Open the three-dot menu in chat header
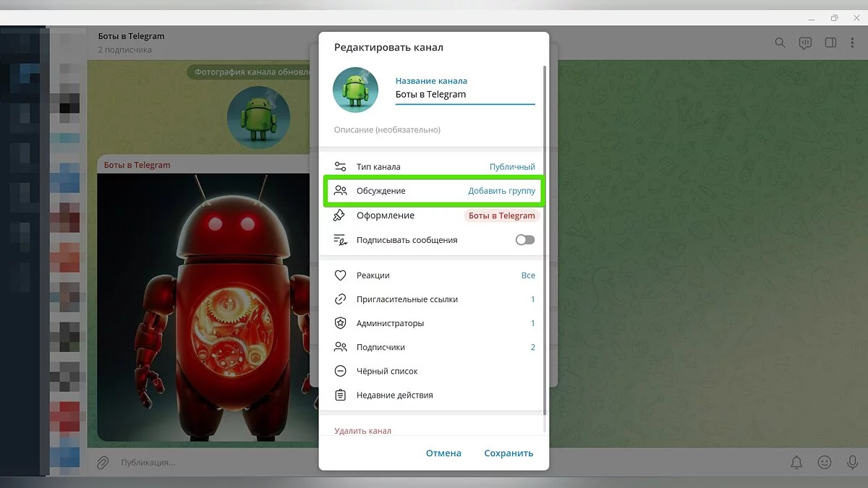 (x=853, y=43)
